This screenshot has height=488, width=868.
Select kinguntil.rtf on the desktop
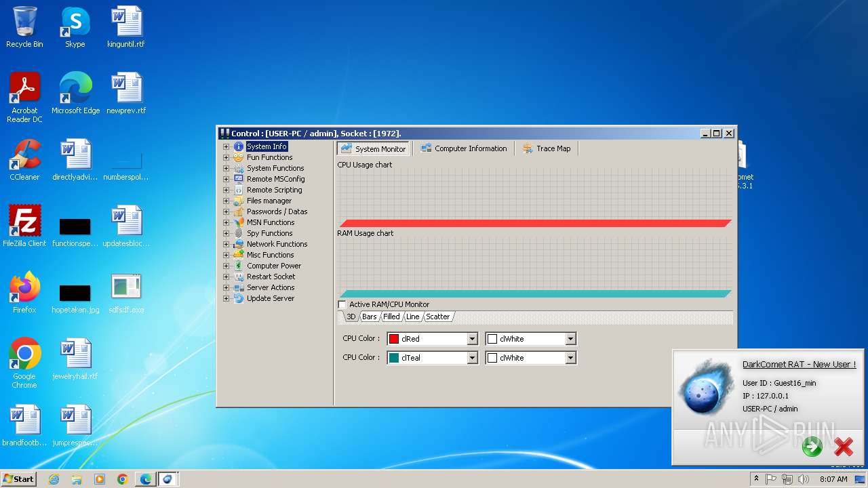click(126, 28)
